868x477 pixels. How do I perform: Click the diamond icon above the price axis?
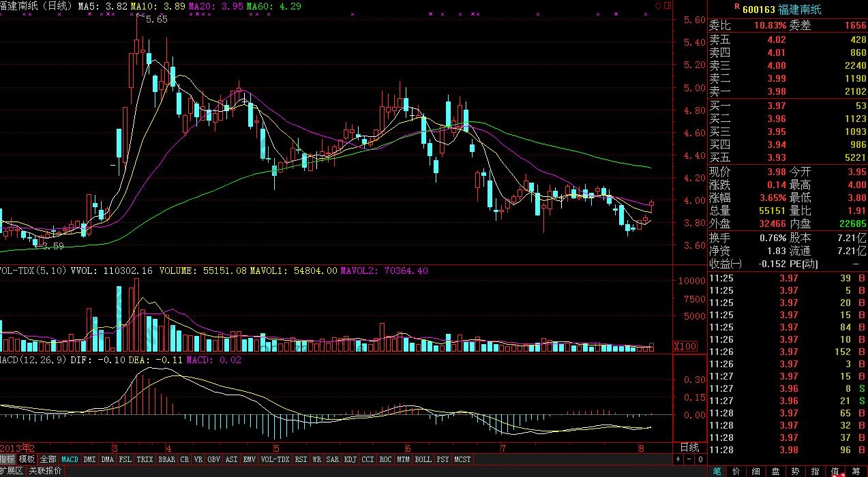tap(658, 5)
